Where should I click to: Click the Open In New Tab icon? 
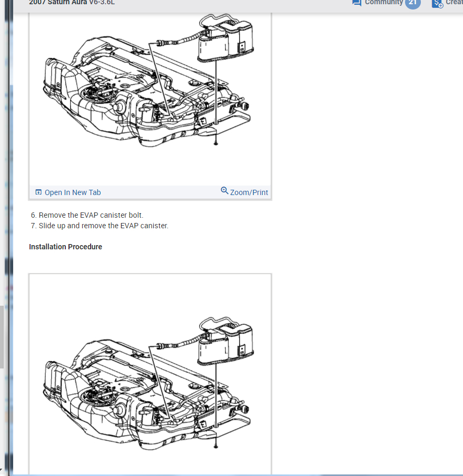(38, 192)
